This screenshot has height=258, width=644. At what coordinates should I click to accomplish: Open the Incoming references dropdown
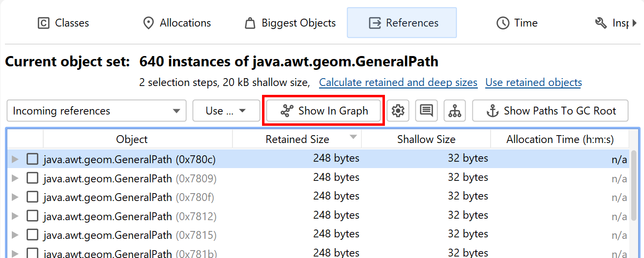tap(96, 111)
